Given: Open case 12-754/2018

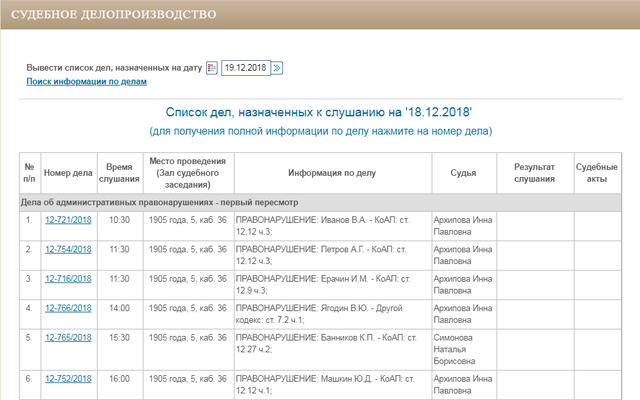Looking at the screenshot, I should tap(68, 249).
